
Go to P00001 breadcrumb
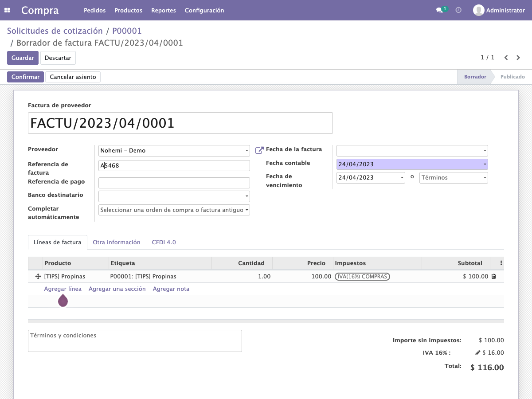pos(127,31)
